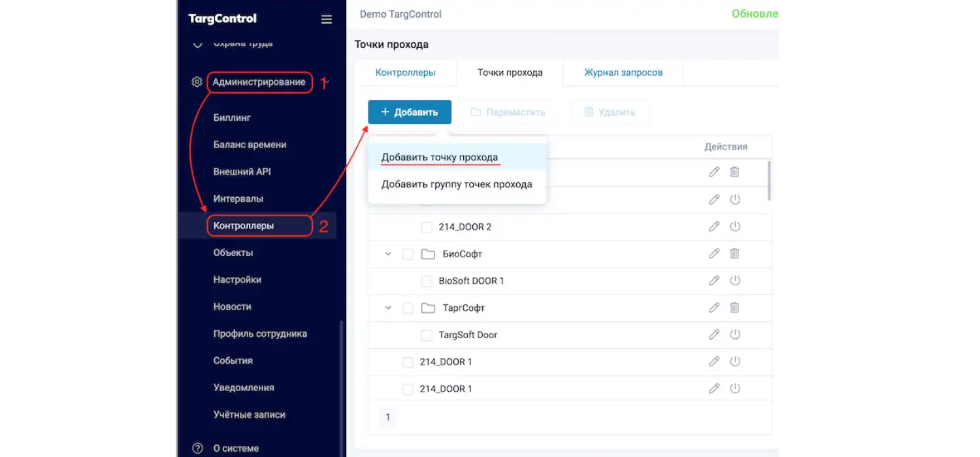The image size is (980, 457).
Task: Open Внешний API in the sidebar
Action: (x=242, y=172)
